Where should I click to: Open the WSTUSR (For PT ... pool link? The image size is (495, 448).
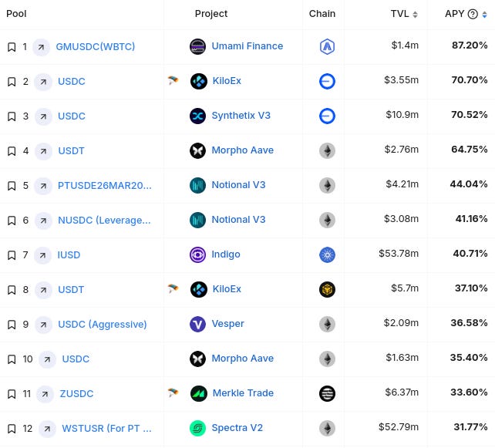pyautogui.click(x=106, y=429)
